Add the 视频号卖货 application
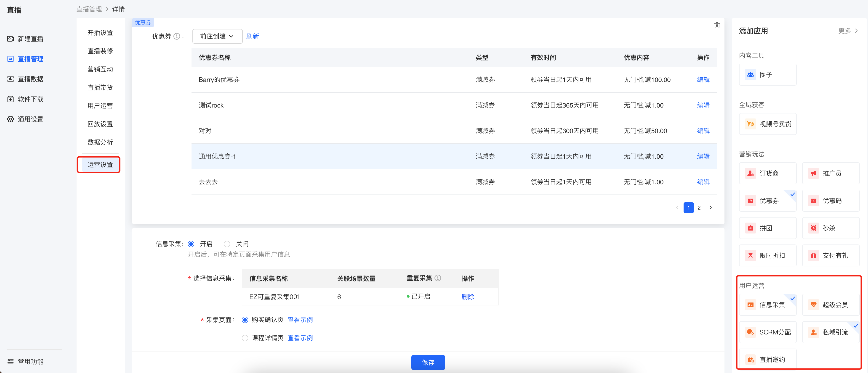This screenshot has height=373, width=868. point(768,124)
